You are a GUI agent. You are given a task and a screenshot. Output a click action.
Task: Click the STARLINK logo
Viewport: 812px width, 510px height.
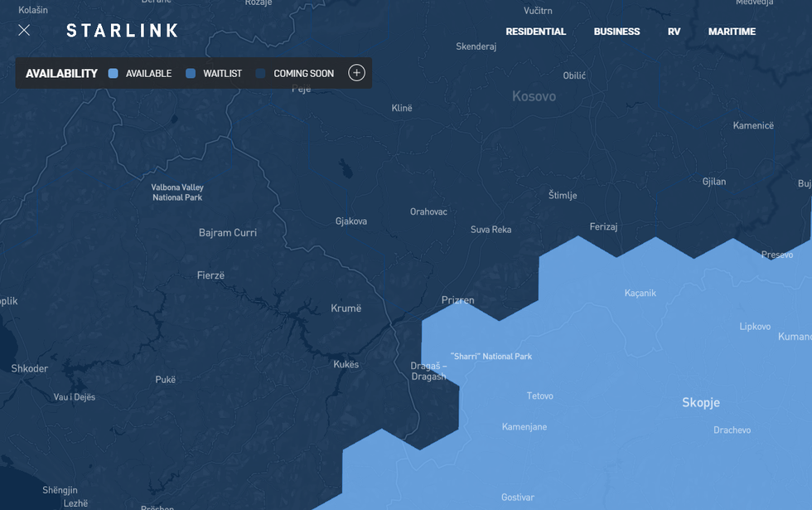[122, 31]
